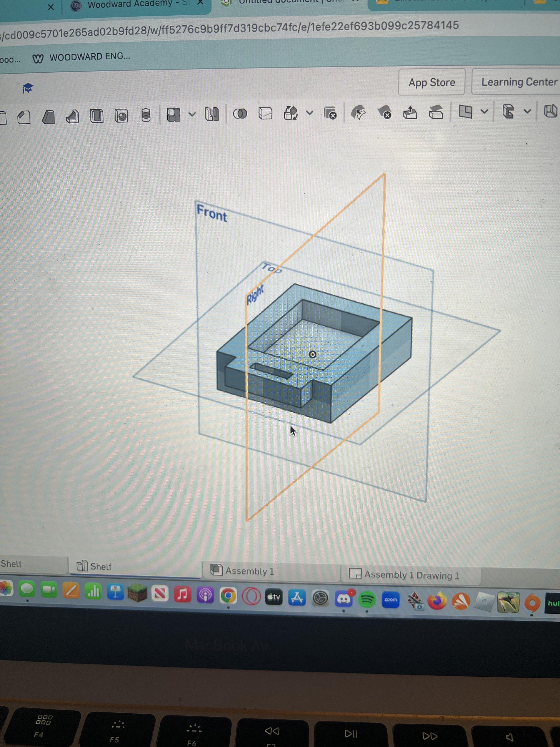Open Spotify from the dock

pos(367,599)
